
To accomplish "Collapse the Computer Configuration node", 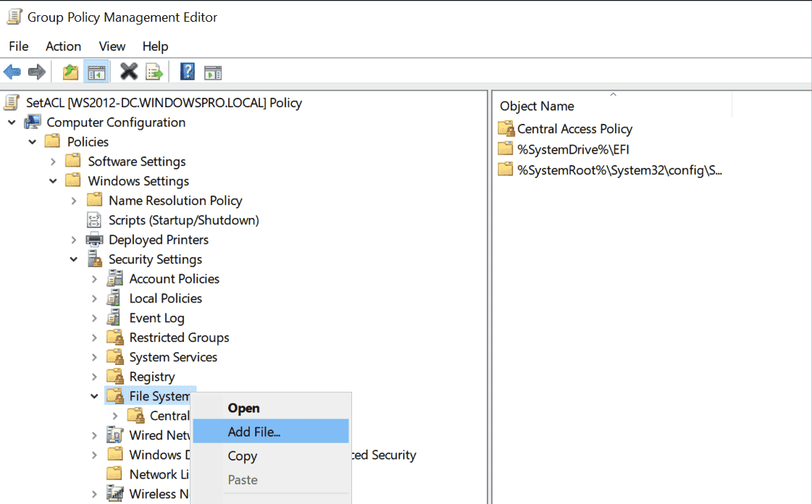I will click(x=12, y=122).
